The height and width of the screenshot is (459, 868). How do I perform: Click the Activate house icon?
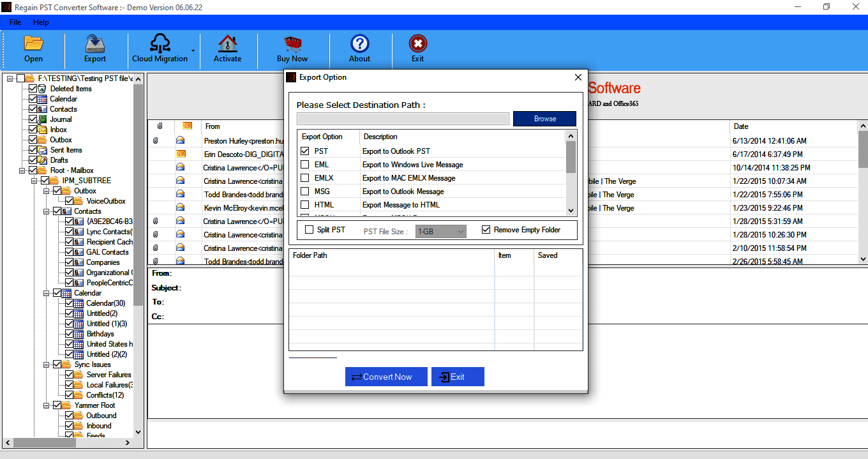(227, 43)
